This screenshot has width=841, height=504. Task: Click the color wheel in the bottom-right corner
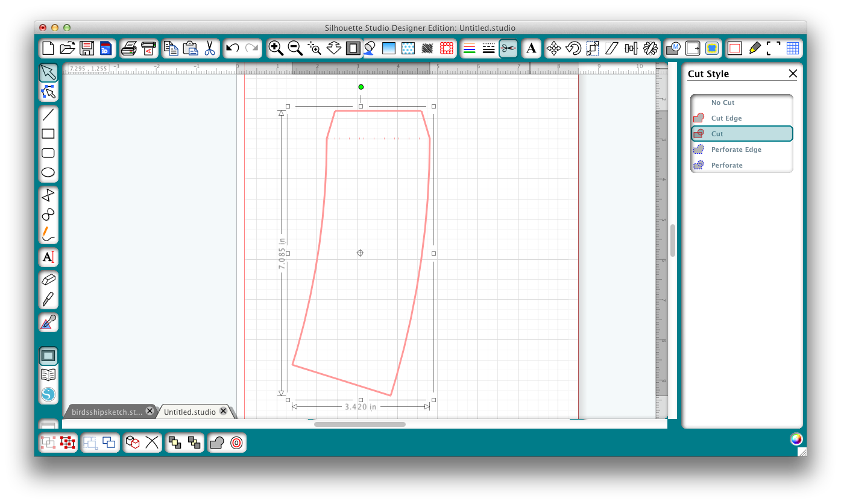pyautogui.click(x=796, y=439)
